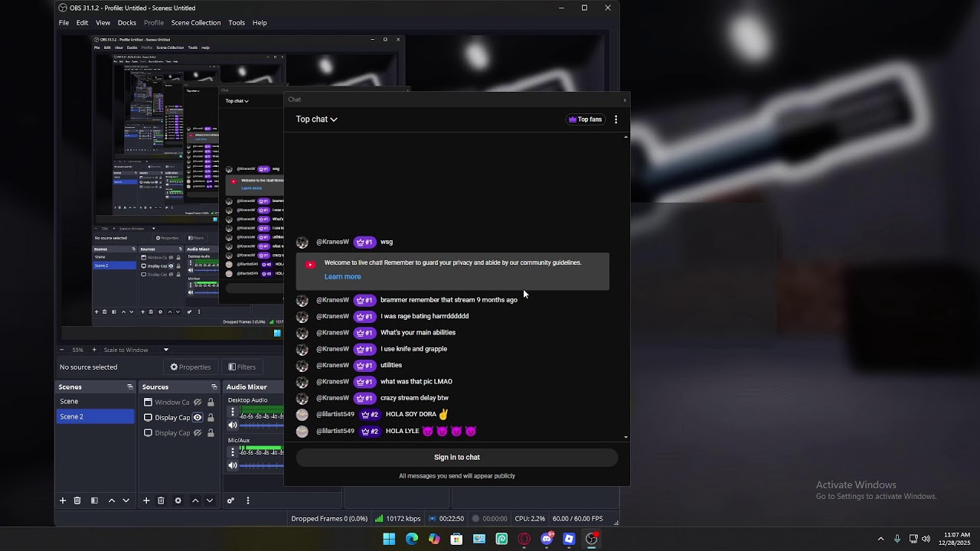Open the Scene Collection menu

click(196, 23)
